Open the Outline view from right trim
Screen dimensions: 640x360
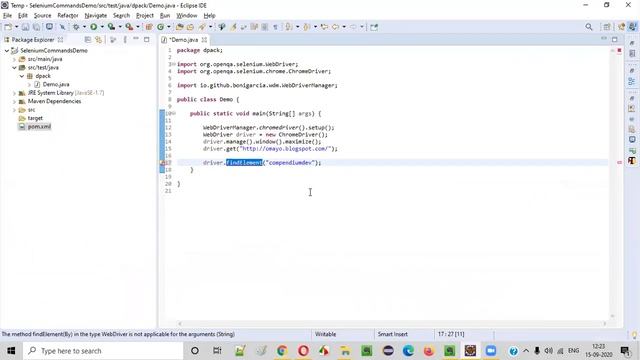coord(632,81)
